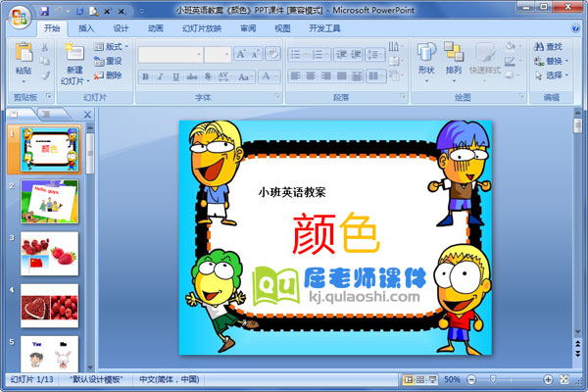The width and height of the screenshot is (588, 392).
Task: Go to the previous slide arrow
Action: coord(578,344)
